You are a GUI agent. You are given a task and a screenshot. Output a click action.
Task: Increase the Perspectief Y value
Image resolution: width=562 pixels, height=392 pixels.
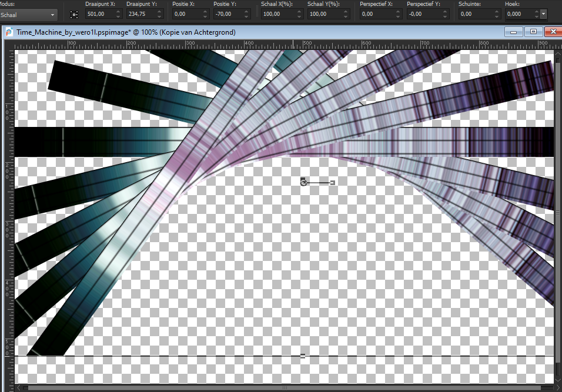[445, 12]
